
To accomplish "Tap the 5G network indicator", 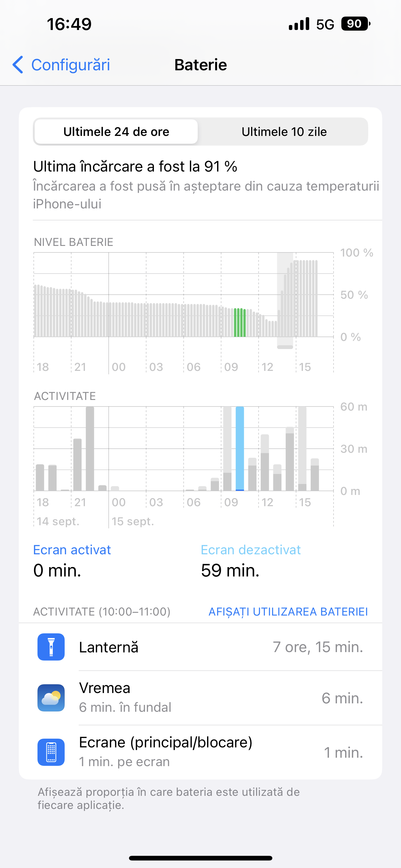I will 325,24.
